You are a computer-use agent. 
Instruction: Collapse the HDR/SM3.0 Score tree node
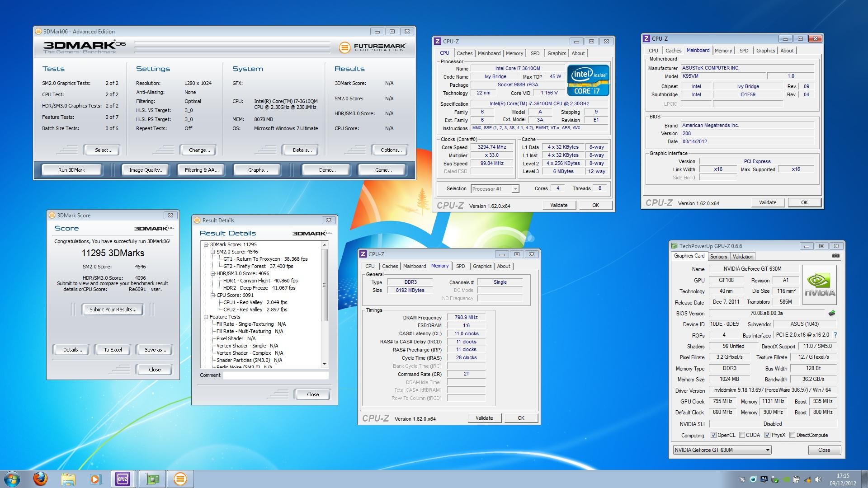point(212,273)
